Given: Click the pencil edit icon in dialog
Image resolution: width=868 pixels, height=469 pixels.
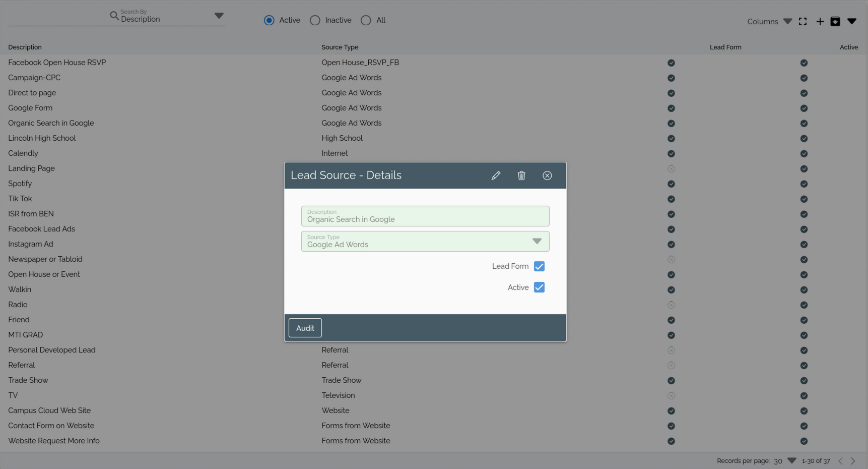Looking at the screenshot, I should click(496, 175).
